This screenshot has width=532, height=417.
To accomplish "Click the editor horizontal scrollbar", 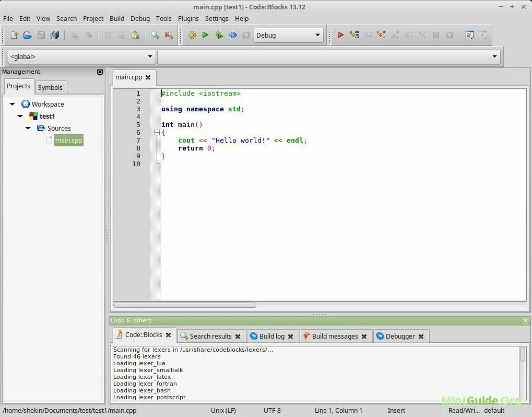I will 185,305.
